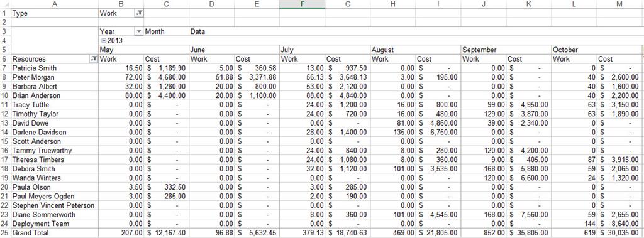Select row 1 header

[5, 13]
